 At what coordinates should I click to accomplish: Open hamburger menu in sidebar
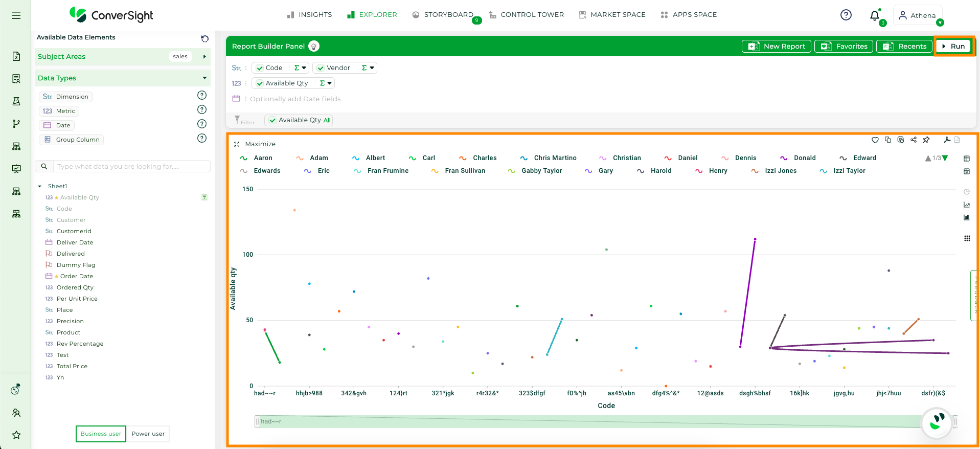[16, 15]
